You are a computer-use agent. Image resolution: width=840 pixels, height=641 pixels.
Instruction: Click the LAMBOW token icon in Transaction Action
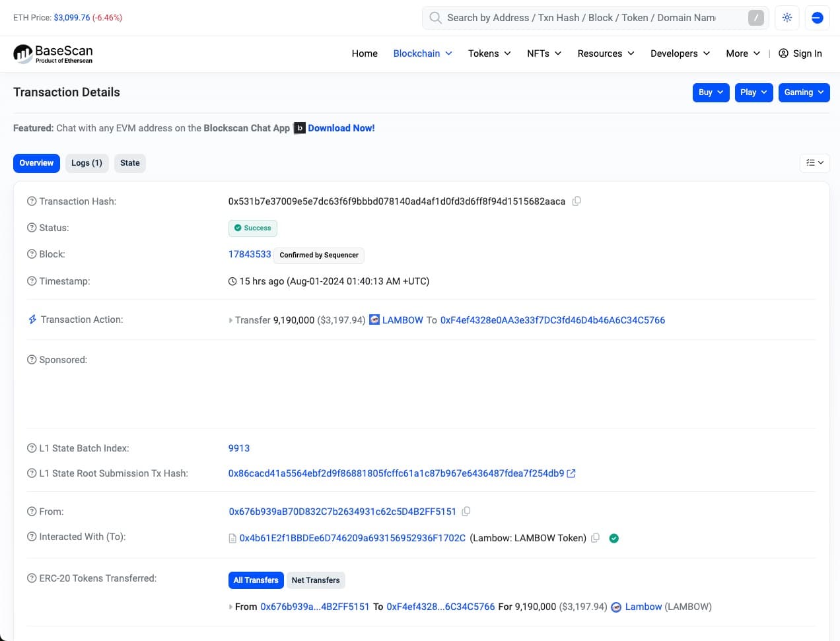[374, 320]
